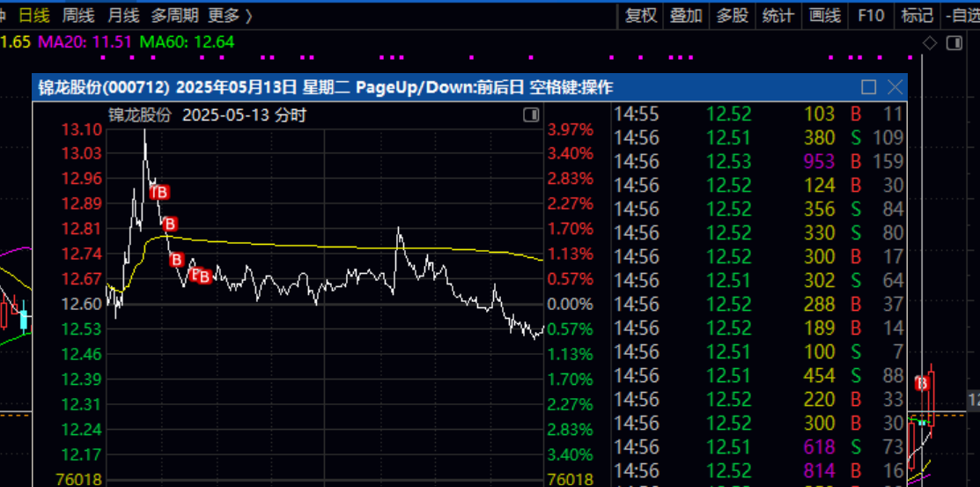Click the popup title 锦龙股份(000712)

[105, 87]
